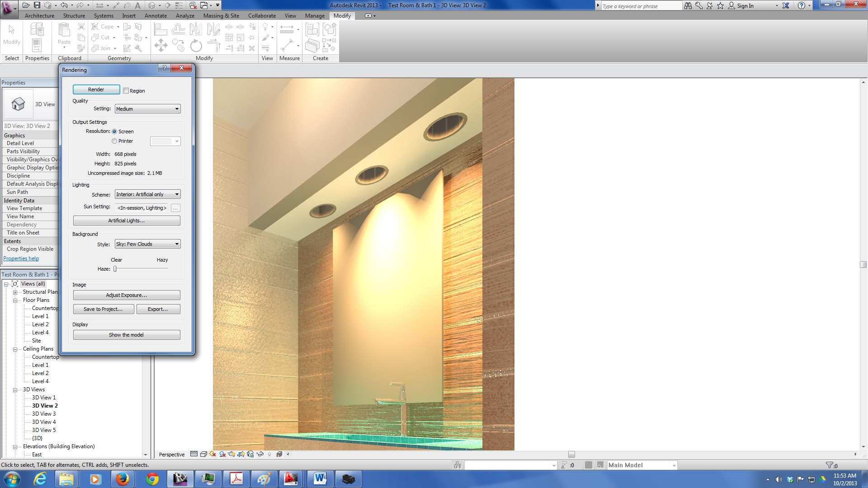
Task: Open the Lighting Scheme dropdown
Action: pyautogui.click(x=147, y=195)
